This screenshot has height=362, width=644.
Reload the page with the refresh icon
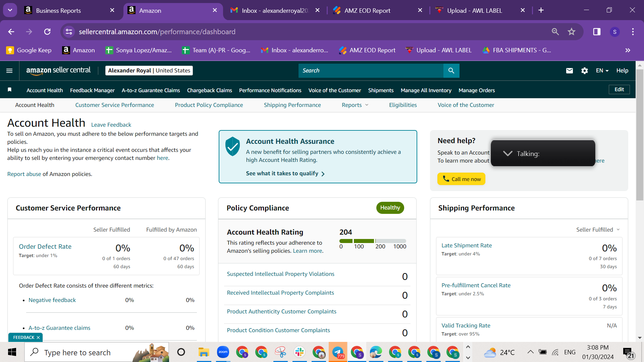pyautogui.click(x=47, y=32)
